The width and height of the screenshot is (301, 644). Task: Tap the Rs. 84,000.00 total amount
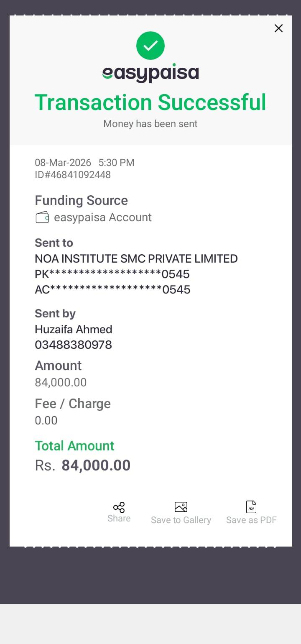click(83, 465)
